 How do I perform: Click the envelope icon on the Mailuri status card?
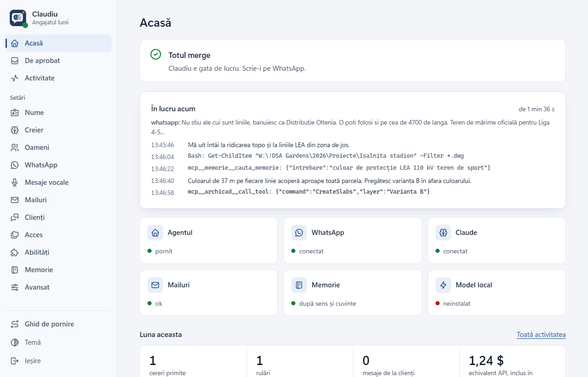(x=155, y=285)
